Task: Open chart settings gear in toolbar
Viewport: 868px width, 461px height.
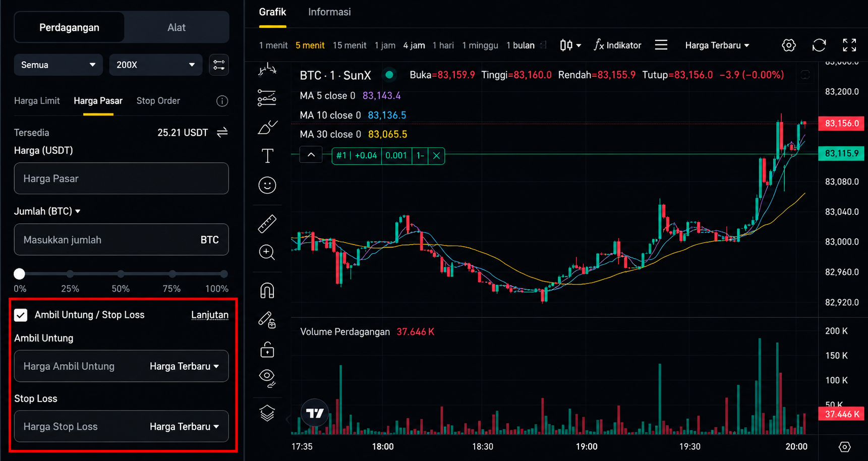Action: click(788, 45)
